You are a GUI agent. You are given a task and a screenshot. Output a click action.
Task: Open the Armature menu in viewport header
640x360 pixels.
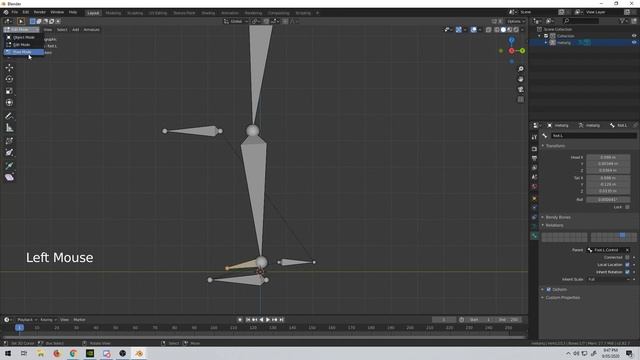[91, 29]
